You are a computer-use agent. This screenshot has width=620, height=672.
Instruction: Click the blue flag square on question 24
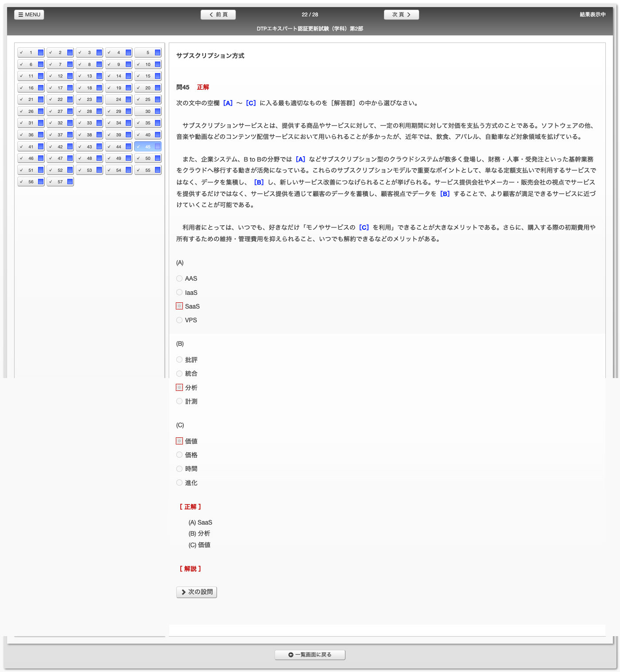(x=128, y=100)
